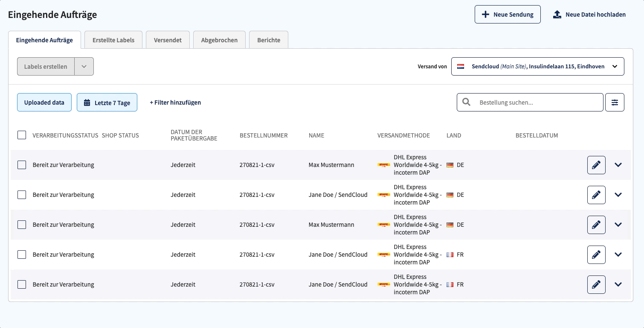Click the magnifying glass search icon
This screenshot has width=644, height=328.
(x=467, y=102)
